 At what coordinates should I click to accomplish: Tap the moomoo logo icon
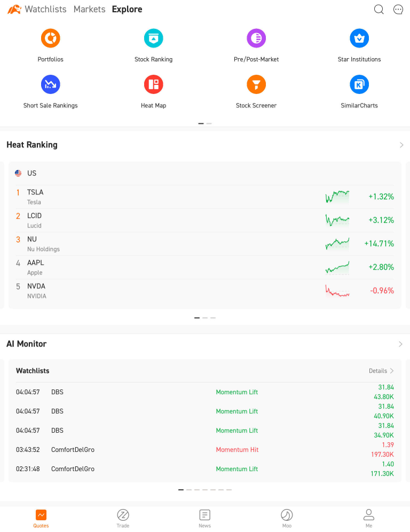[x=14, y=9]
